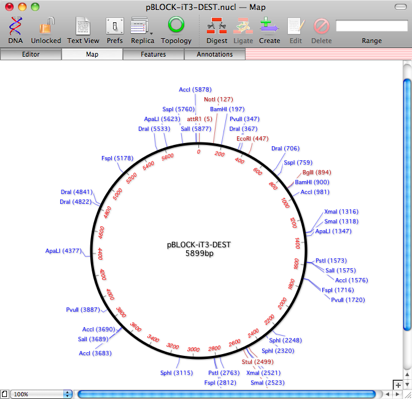
Task: Click the ApaLI (1347) label
Action: coord(333,231)
